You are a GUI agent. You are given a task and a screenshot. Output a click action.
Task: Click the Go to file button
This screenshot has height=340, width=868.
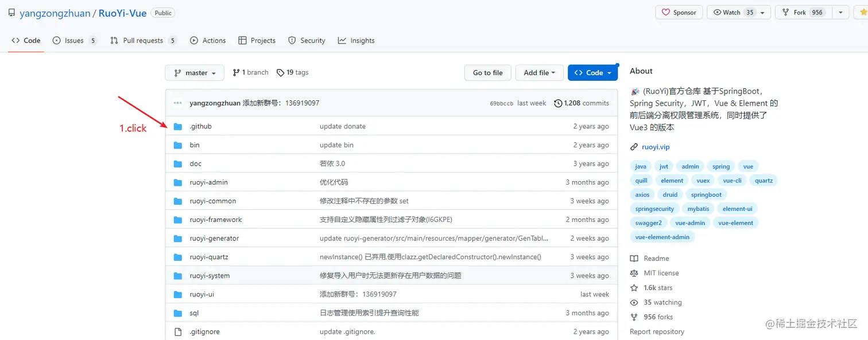coord(488,73)
